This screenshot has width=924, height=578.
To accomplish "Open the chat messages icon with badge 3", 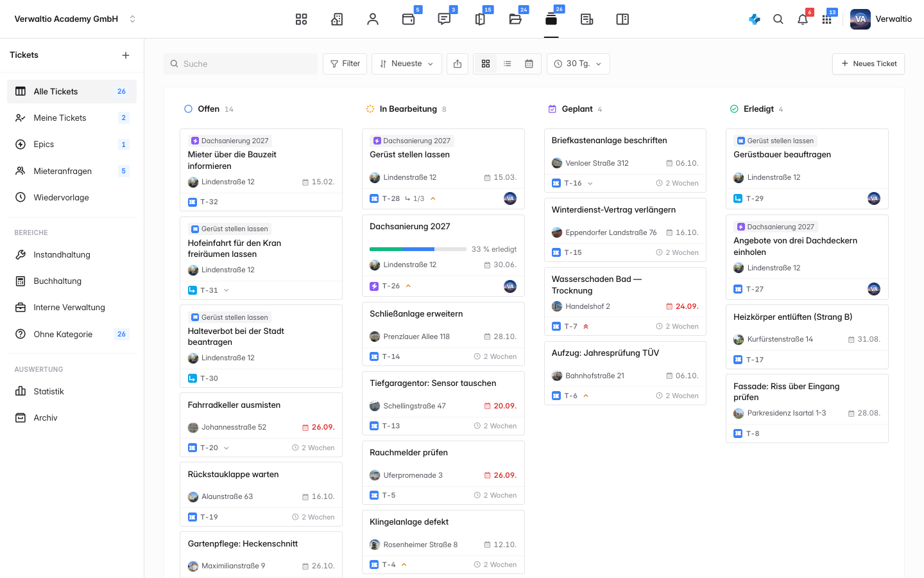I will tap(444, 19).
